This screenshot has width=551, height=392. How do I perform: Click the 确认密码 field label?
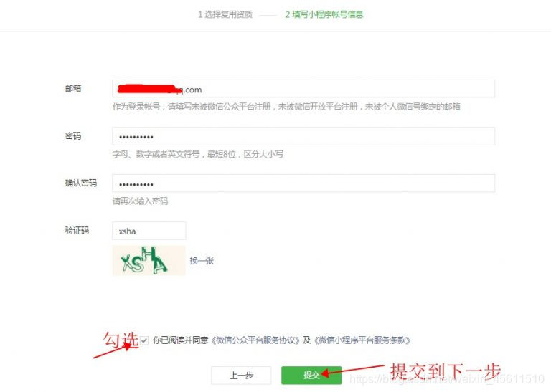81,183
